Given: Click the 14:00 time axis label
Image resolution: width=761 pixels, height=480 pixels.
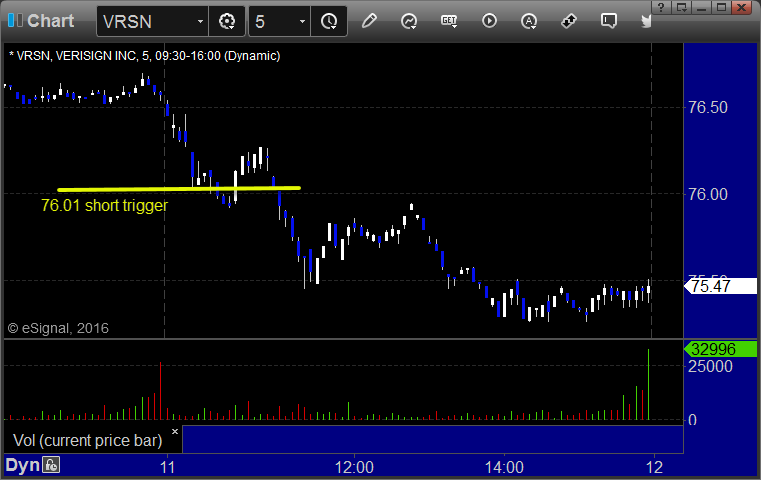Looking at the screenshot, I should pos(504,467).
